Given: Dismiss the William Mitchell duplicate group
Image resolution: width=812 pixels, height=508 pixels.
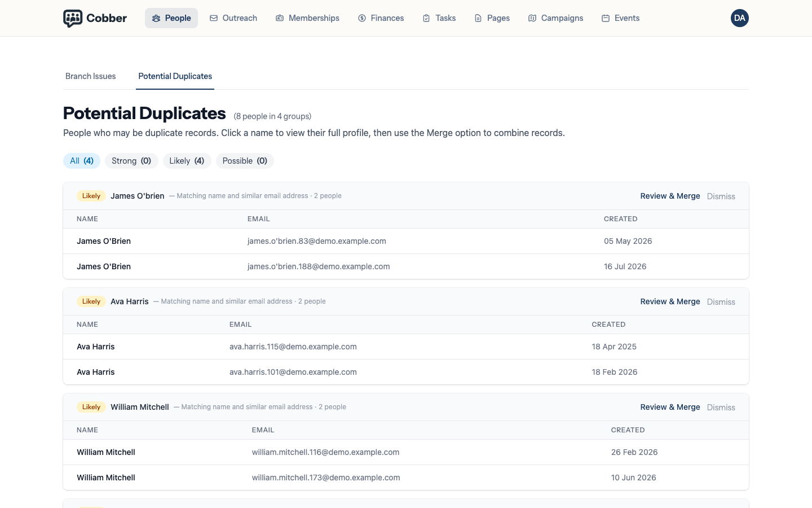Looking at the screenshot, I should coord(721,408).
